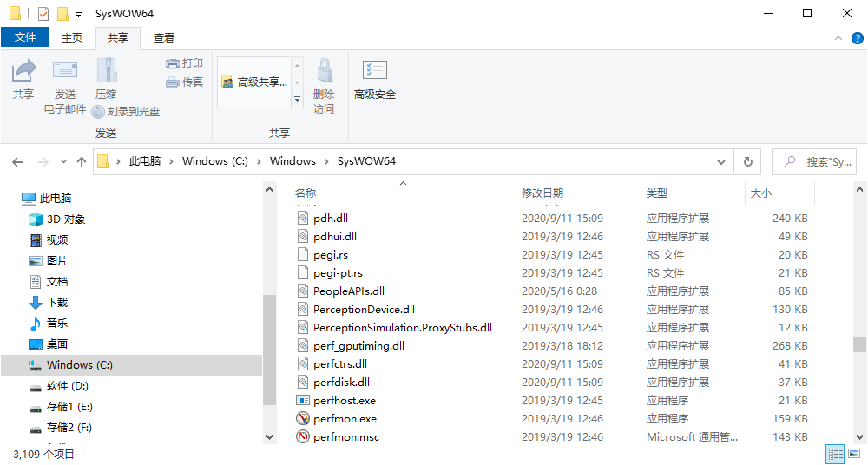868x465 pixels.
Task: Select perf_gputiming.dll file
Action: 358,346
